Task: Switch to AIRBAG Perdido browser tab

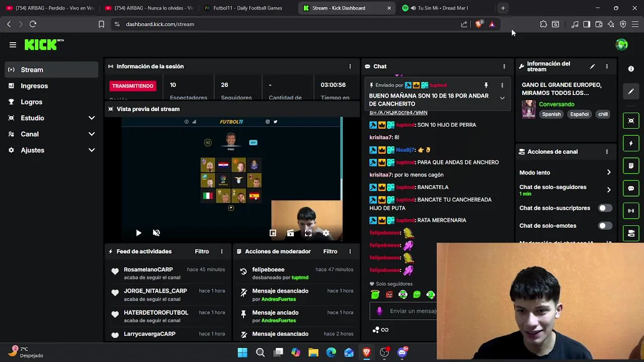Action: [49, 8]
